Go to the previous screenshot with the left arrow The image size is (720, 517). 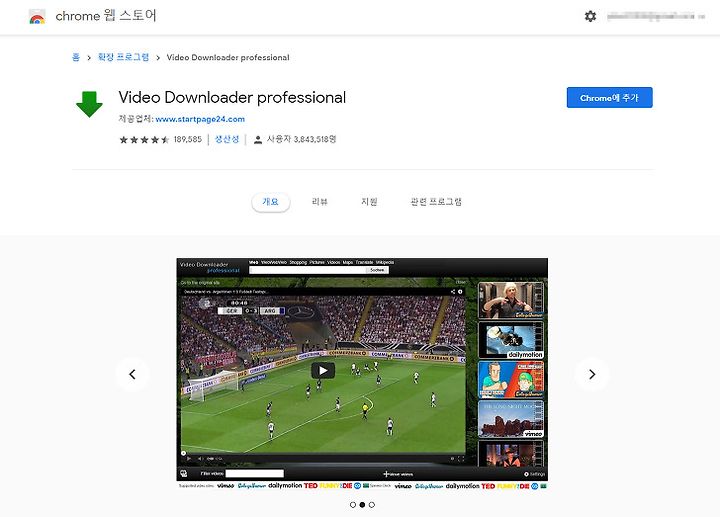[x=132, y=374]
